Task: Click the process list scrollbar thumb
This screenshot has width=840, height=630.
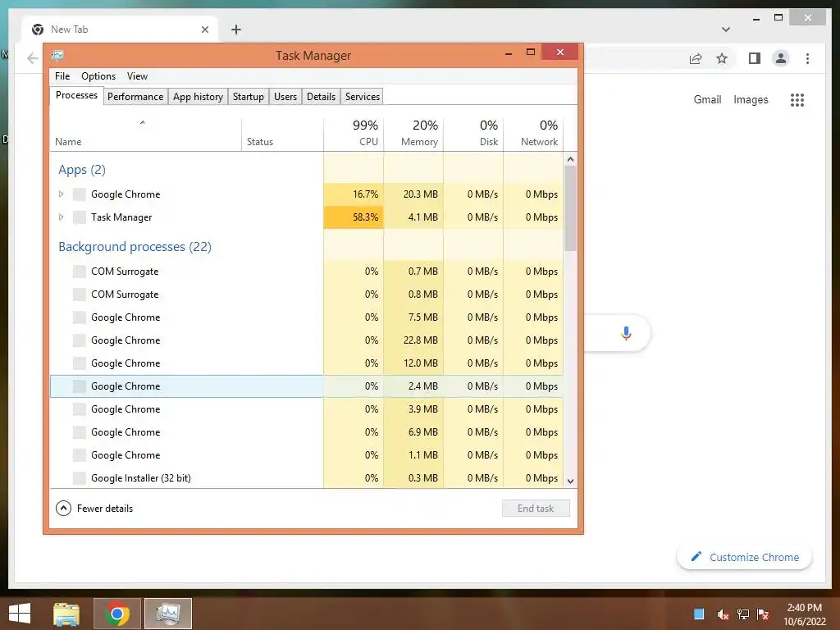Action: pyautogui.click(x=571, y=208)
